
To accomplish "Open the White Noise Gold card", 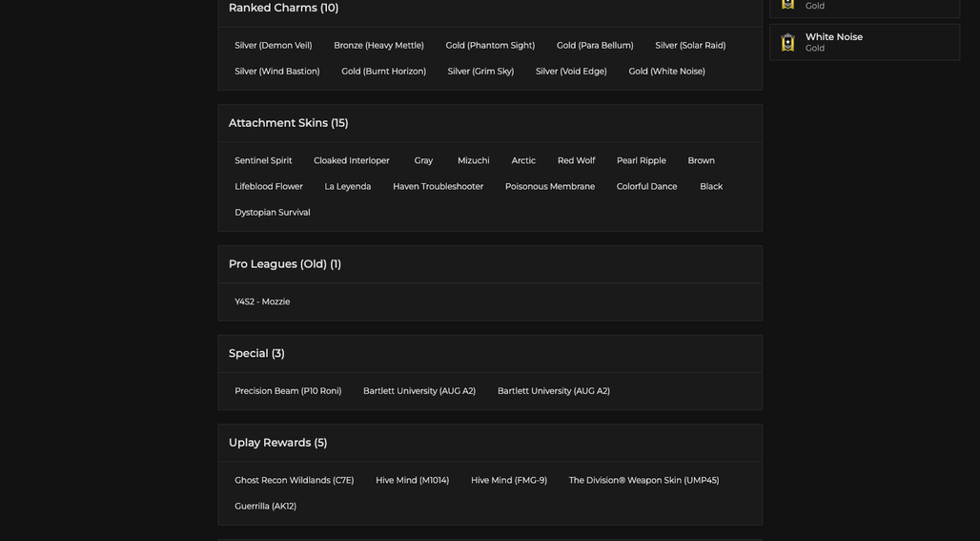I will tap(865, 43).
